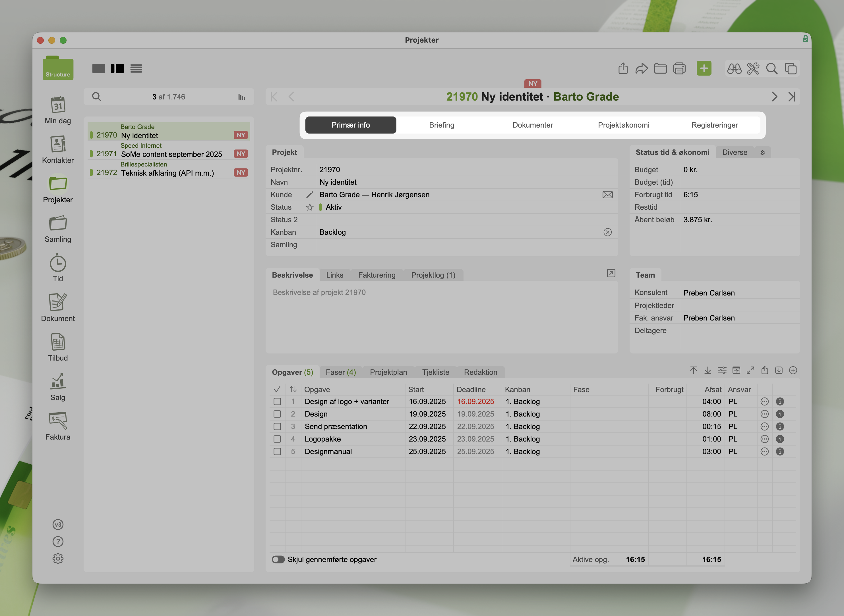Clear Kanban field with the x icon
This screenshot has width=844, height=616.
coord(607,232)
